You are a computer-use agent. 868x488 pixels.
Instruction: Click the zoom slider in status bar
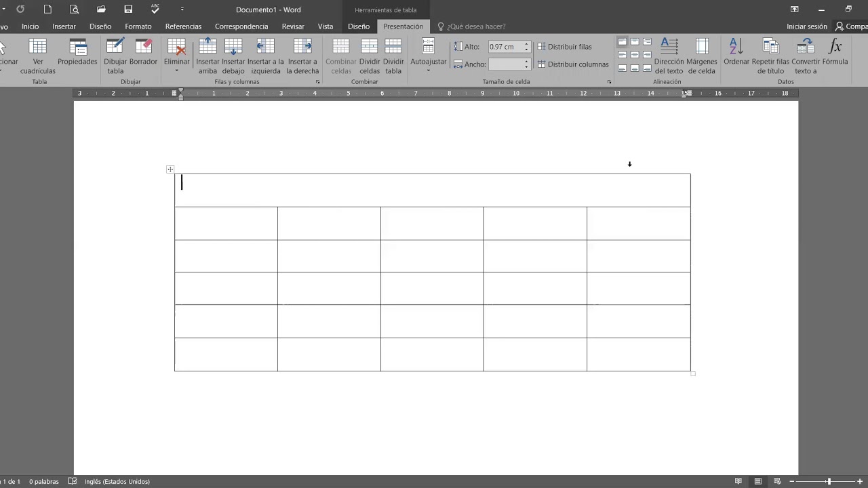point(829,481)
